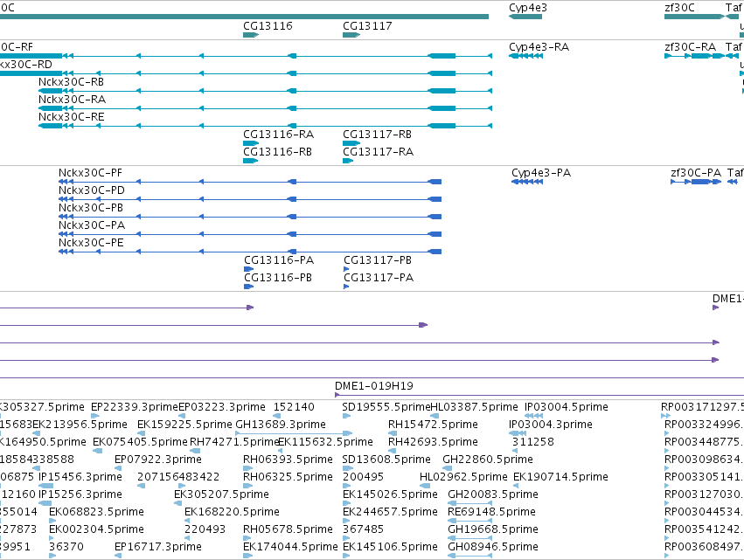
Task: Click the GH19668.5prime EST label
Action: coord(493,529)
